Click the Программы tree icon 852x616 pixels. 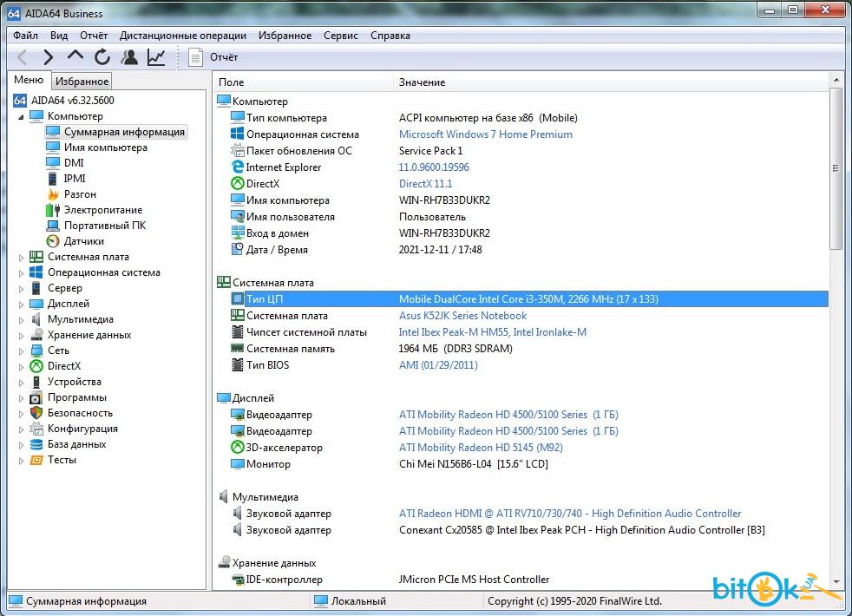click(x=36, y=397)
